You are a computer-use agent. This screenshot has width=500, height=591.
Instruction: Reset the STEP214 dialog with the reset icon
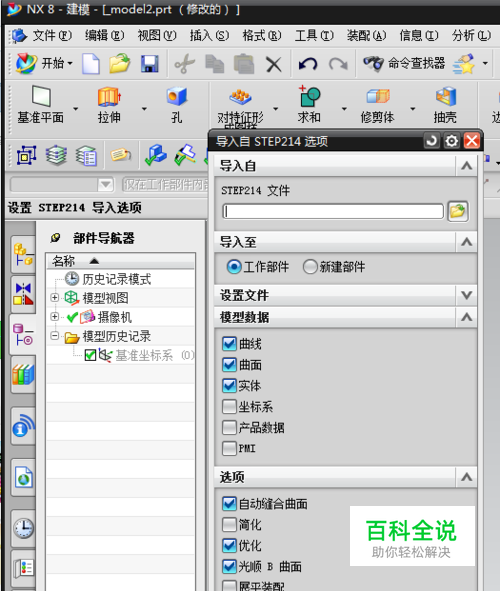pos(432,141)
